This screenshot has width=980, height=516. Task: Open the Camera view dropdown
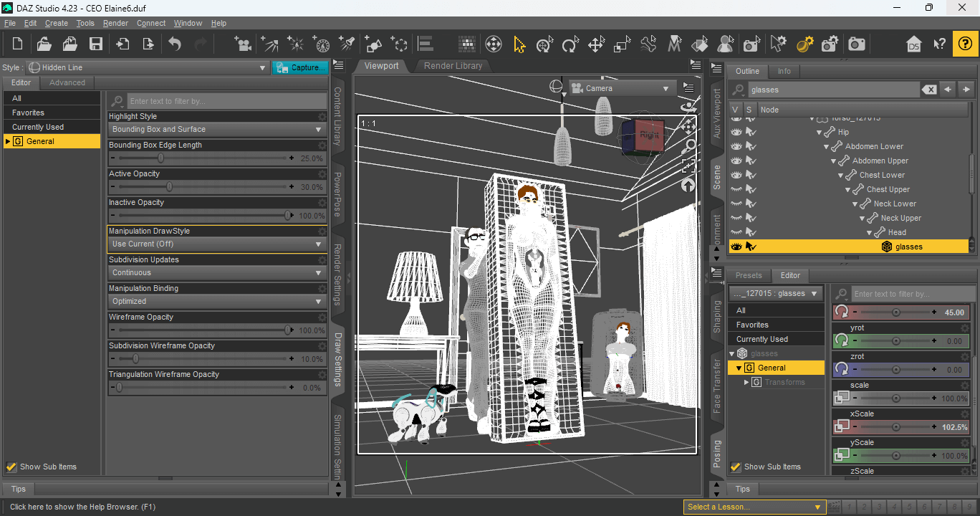pos(622,88)
